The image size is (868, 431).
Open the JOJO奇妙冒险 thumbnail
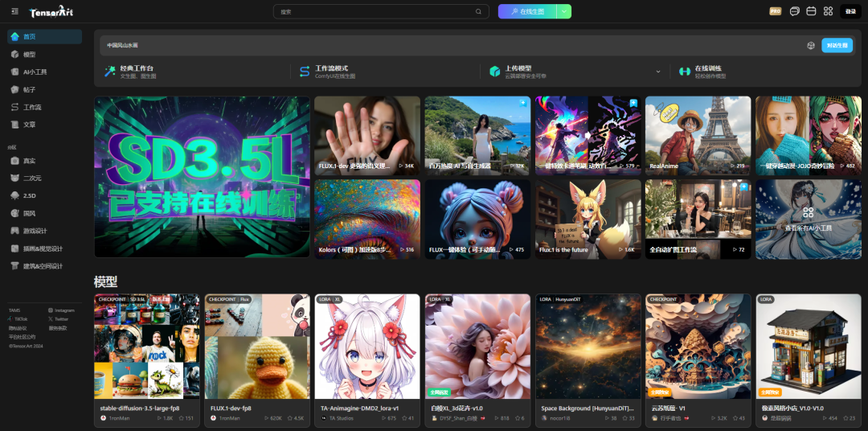pos(809,136)
